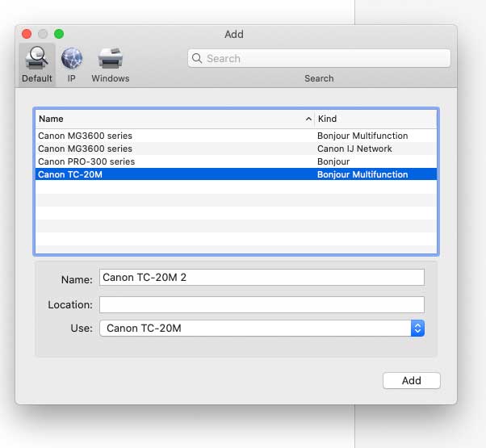Click the Canon IJ Network kind cell
Viewport: 486px width, 448px height.
click(x=354, y=149)
